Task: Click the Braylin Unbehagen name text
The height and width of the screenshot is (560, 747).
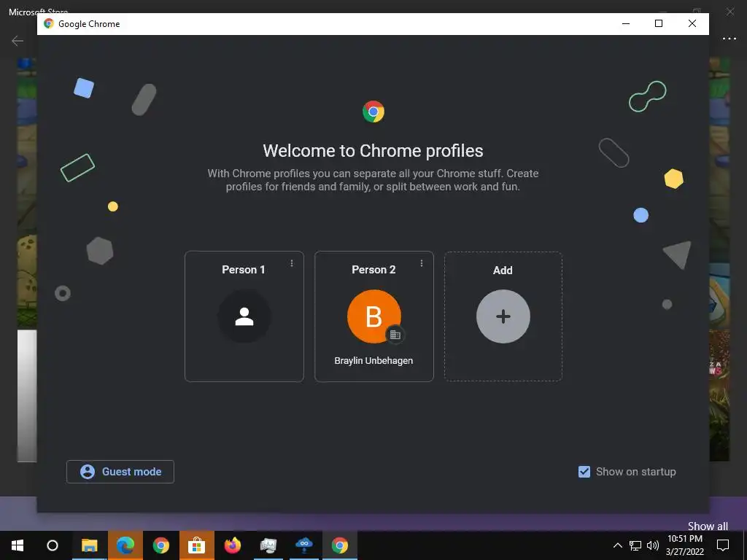Action: pyautogui.click(x=373, y=360)
